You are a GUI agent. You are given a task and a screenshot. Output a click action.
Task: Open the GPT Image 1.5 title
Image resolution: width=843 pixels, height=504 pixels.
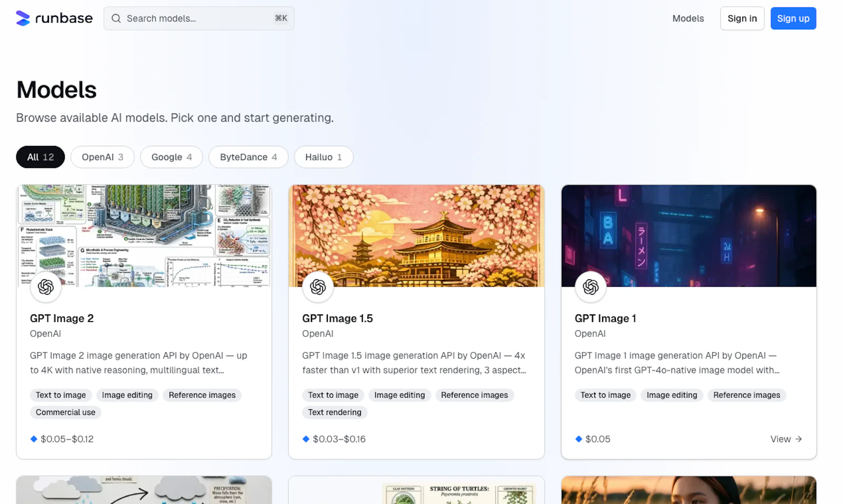point(337,319)
